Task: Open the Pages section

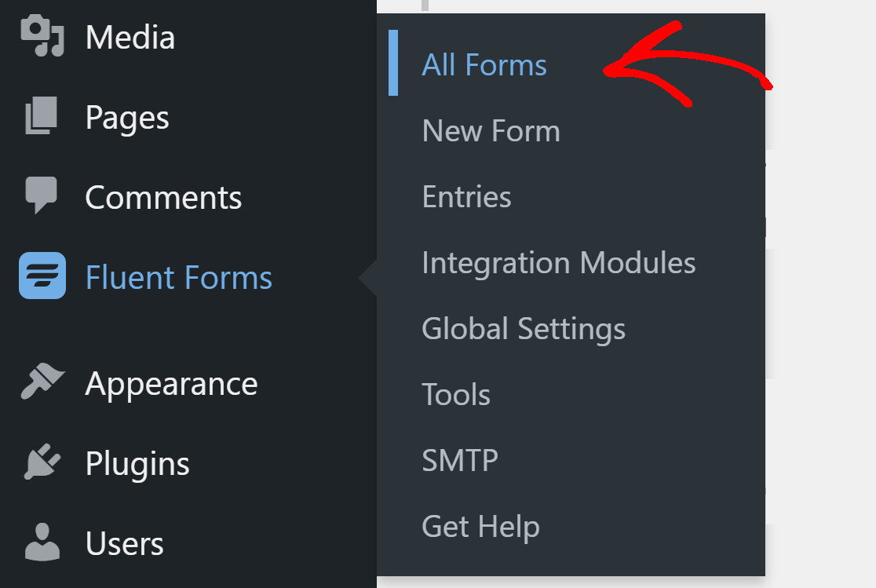Action: coord(127,116)
